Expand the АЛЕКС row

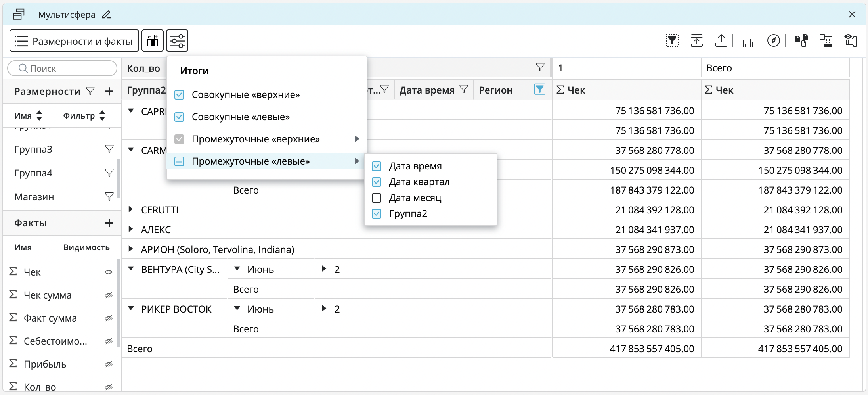pos(130,229)
